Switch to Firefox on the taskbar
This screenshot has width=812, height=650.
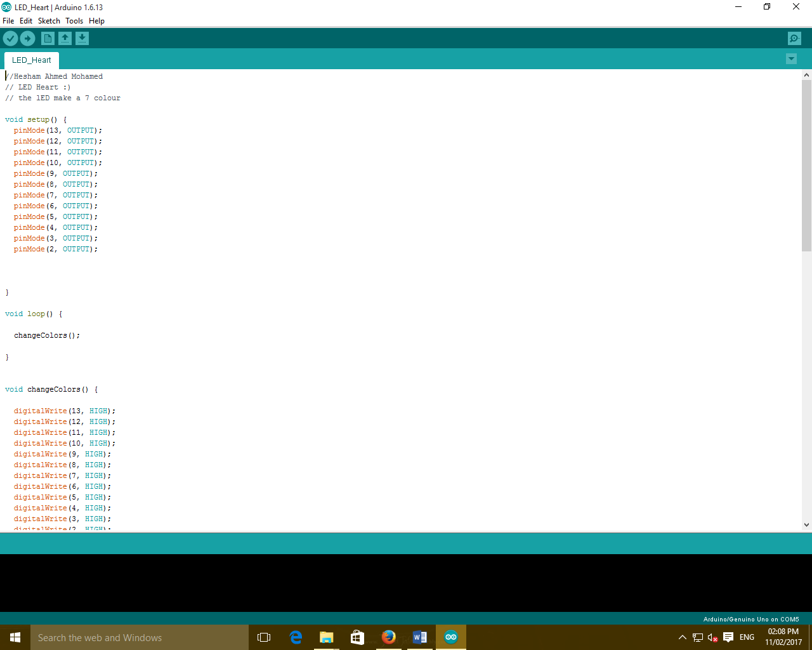[x=389, y=637]
